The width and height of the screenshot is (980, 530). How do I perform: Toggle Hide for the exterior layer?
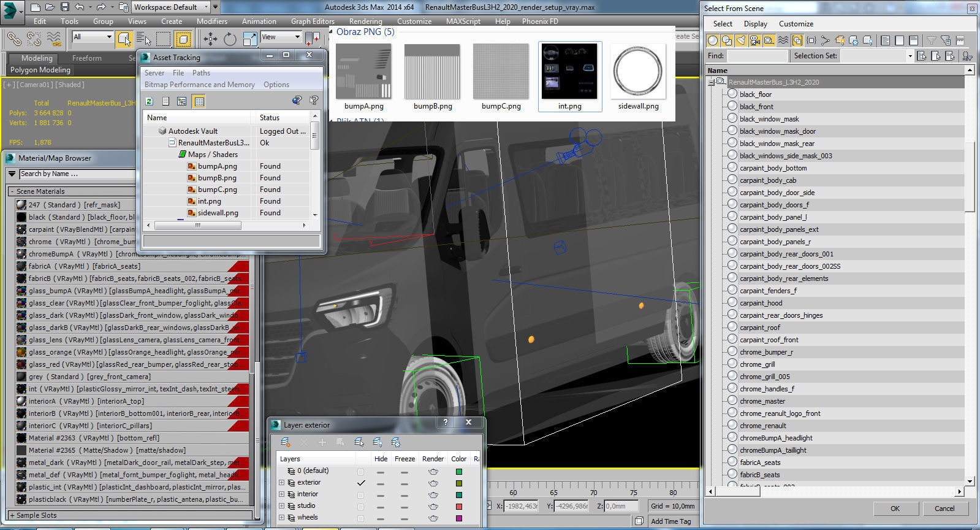coord(381,483)
